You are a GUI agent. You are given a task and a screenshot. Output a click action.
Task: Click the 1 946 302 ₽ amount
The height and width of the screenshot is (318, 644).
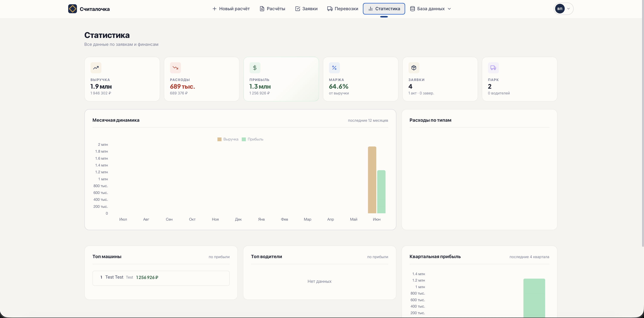point(101,93)
